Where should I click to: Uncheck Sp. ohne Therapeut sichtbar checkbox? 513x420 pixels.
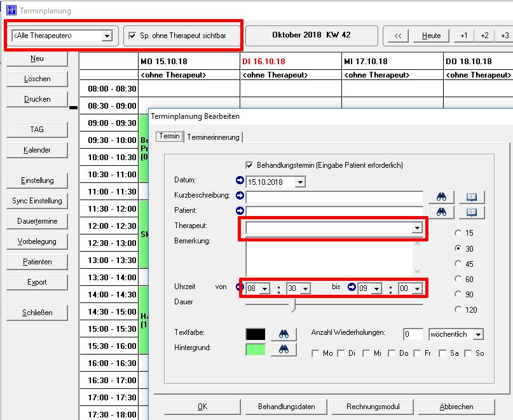[132, 36]
